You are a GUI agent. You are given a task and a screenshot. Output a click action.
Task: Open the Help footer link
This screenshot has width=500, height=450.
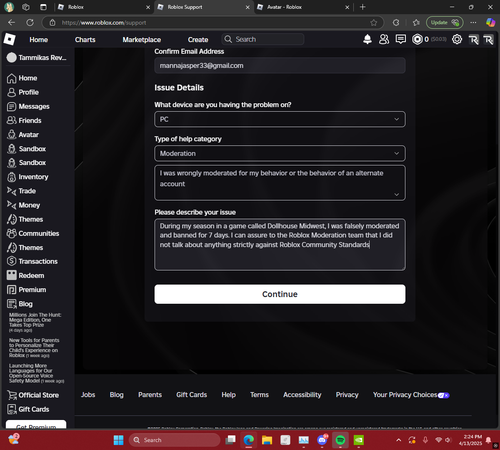point(228,395)
